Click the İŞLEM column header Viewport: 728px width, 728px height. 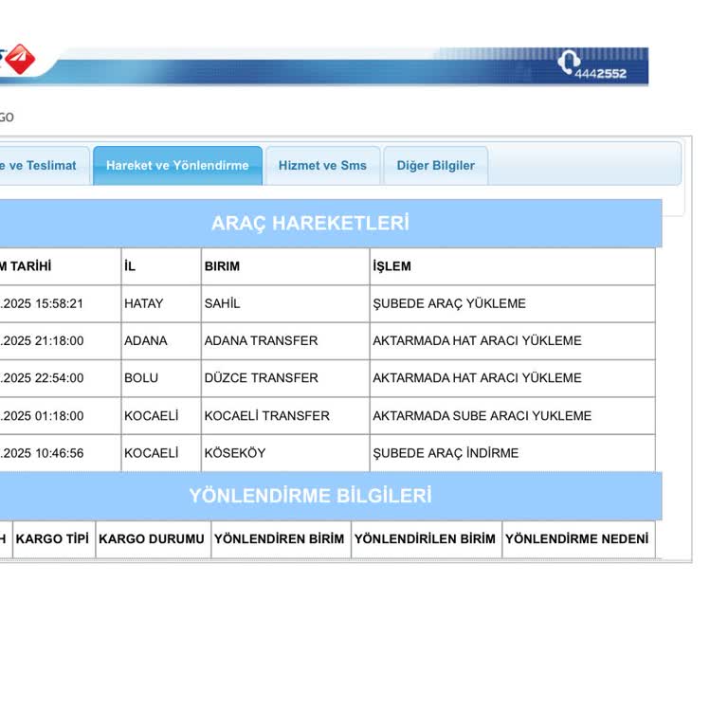pos(513,266)
